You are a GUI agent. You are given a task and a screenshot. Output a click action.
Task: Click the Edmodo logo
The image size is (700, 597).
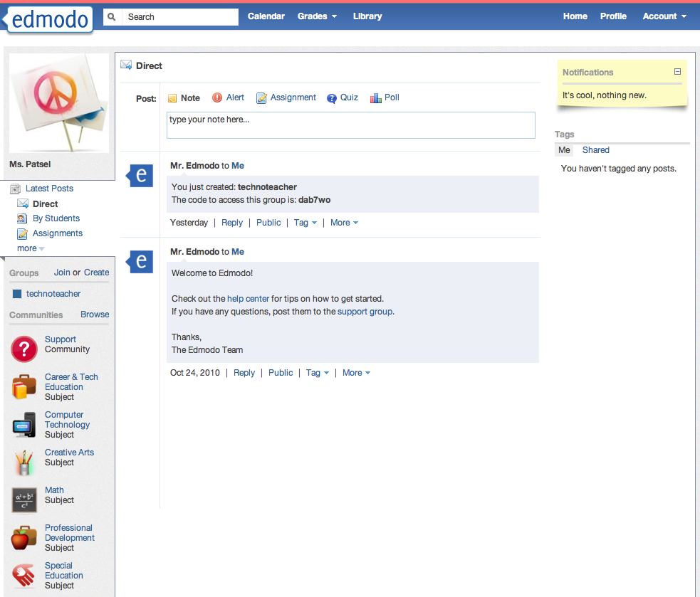click(x=48, y=20)
